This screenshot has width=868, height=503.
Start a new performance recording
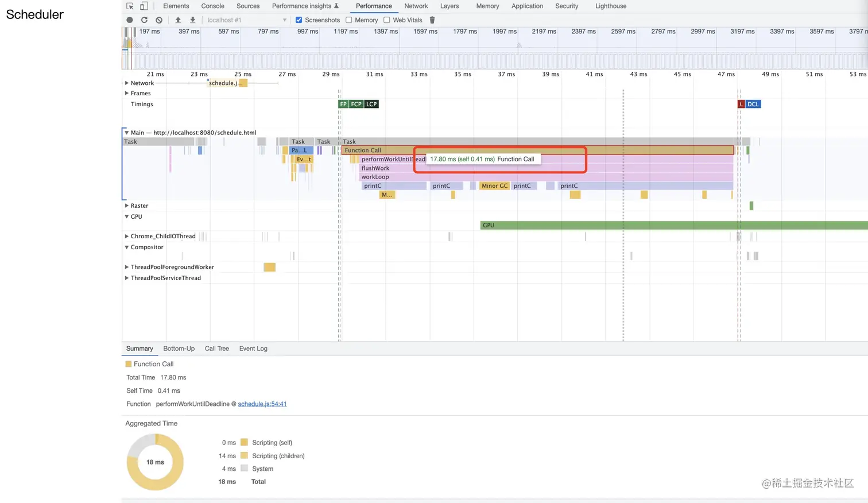(x=129, y=20)
